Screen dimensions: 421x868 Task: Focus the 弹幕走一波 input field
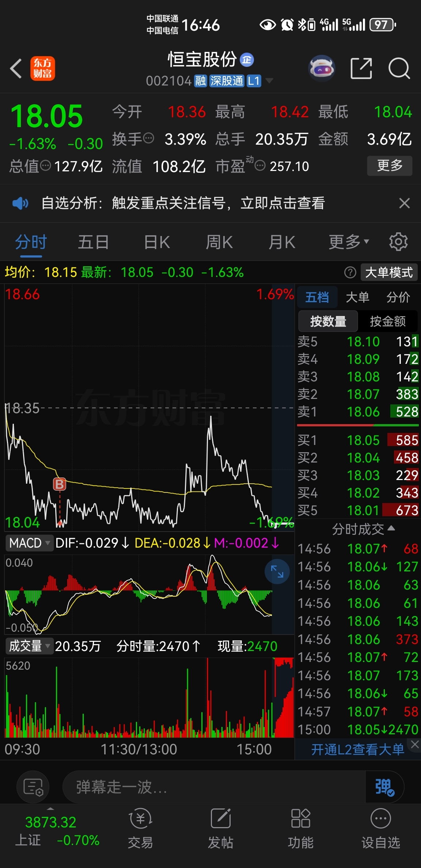tap(214, 787)
